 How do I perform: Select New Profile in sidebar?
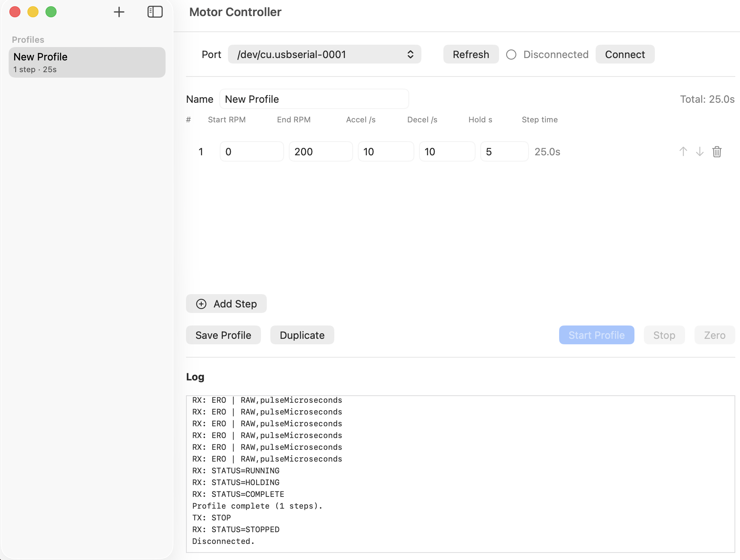pos(87,62)
